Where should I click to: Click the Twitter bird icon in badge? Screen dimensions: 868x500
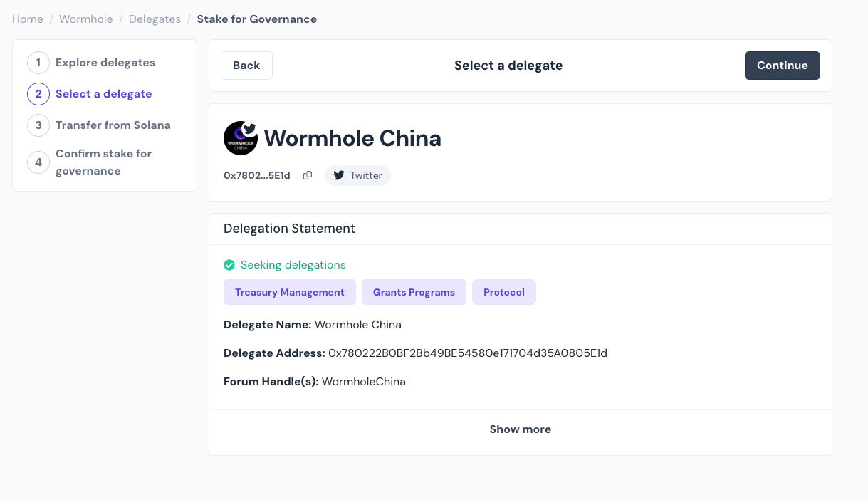coord(339,175)
